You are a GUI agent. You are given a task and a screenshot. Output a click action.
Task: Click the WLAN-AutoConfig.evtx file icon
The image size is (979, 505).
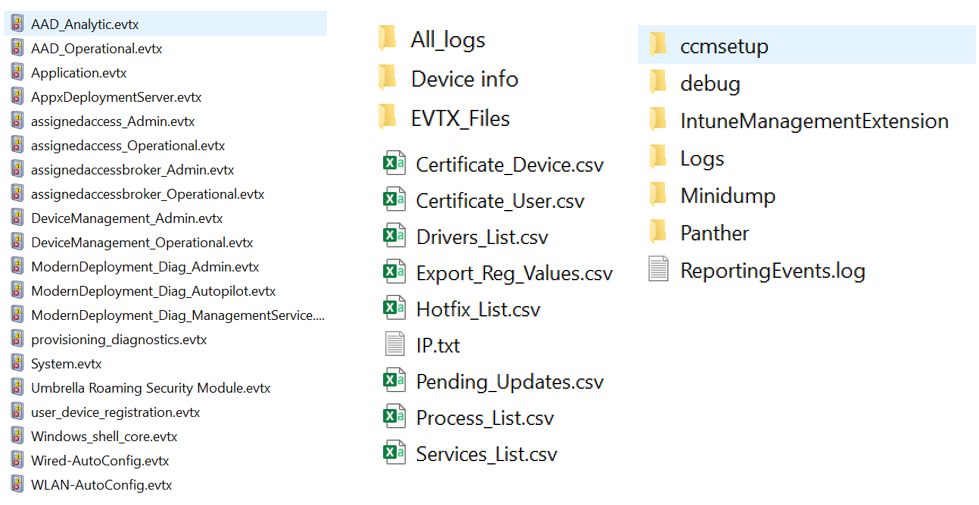click(17, 485)
